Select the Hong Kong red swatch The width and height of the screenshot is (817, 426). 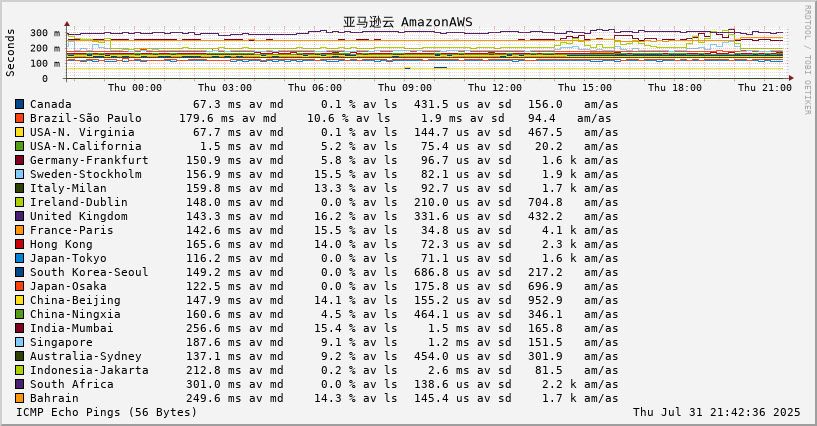tap(19, 244)
